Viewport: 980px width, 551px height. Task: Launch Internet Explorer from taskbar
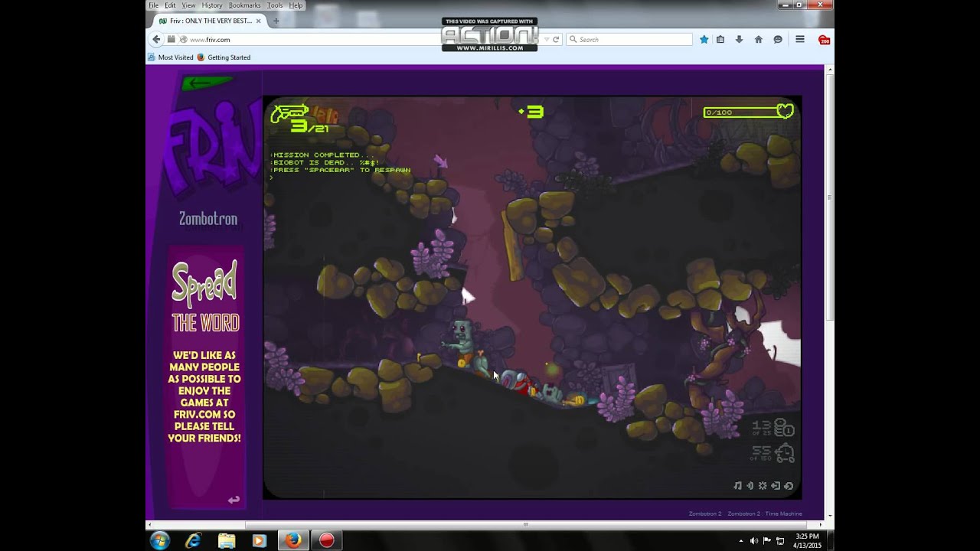(194, 540)
